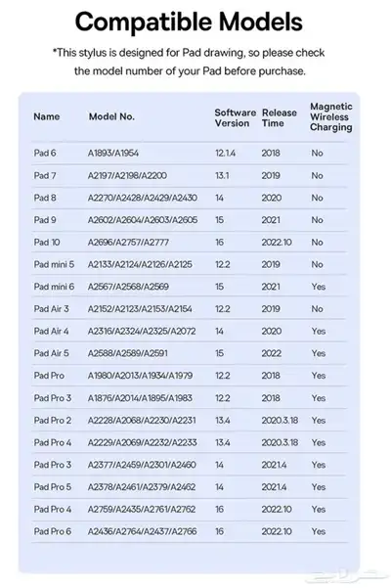
Task: Click release time 2022.10 for Pad 10
Action: point(277,243)
